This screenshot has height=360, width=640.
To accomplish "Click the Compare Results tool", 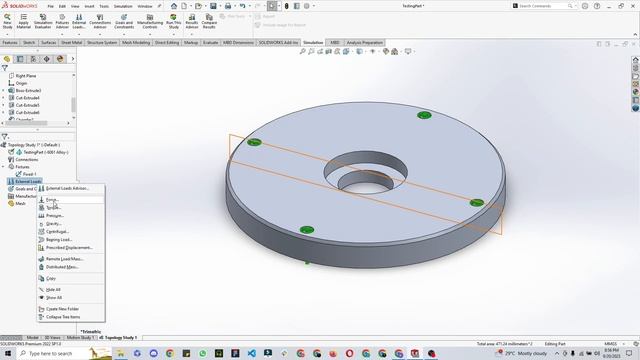I will coord(209,21).
